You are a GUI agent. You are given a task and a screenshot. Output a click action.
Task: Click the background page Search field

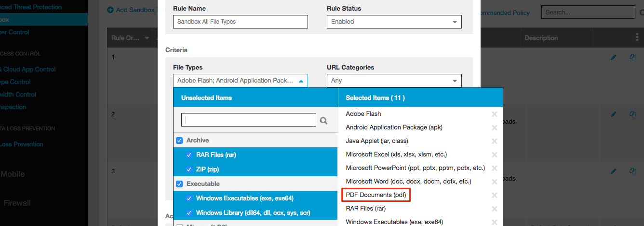pos(588,12)
